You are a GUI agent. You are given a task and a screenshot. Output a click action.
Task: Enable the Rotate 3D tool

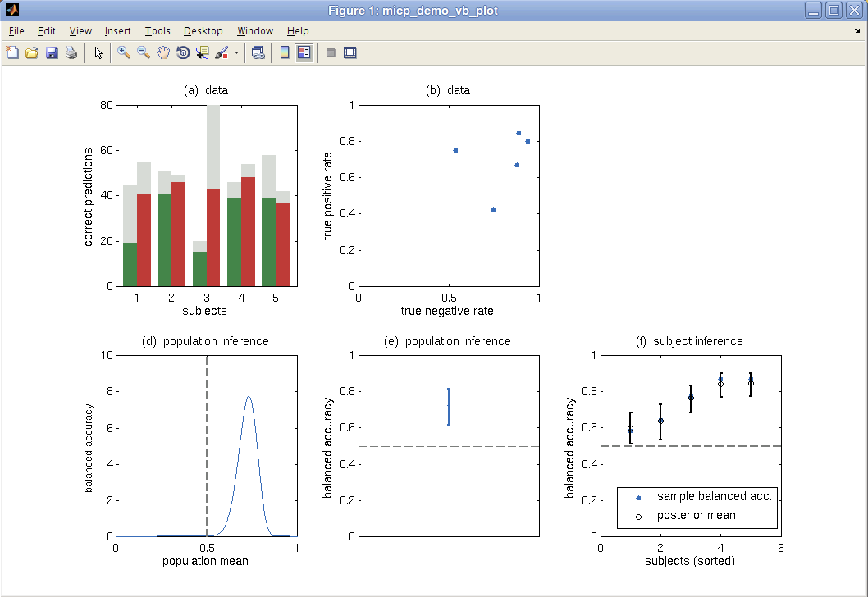(183, 53)
